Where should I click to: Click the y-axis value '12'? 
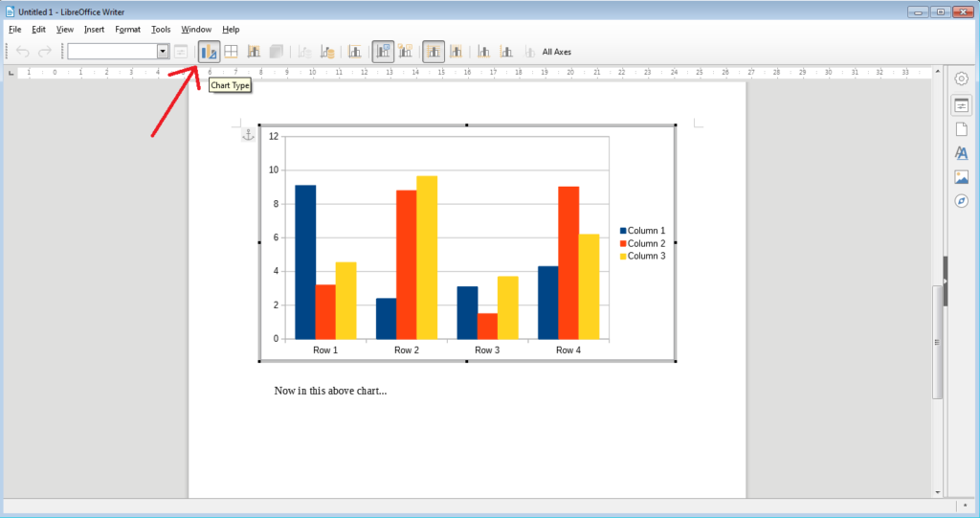click(x=274, y=136)
